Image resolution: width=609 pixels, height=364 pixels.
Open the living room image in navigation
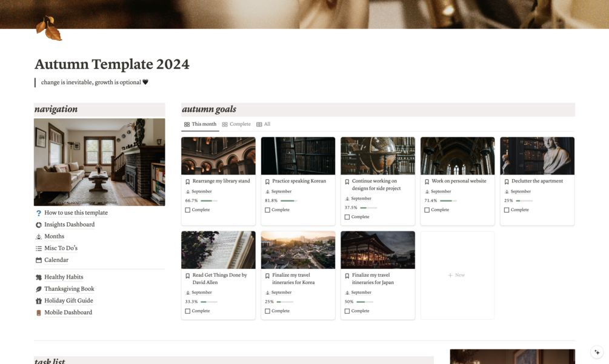(x=99, y=162)
